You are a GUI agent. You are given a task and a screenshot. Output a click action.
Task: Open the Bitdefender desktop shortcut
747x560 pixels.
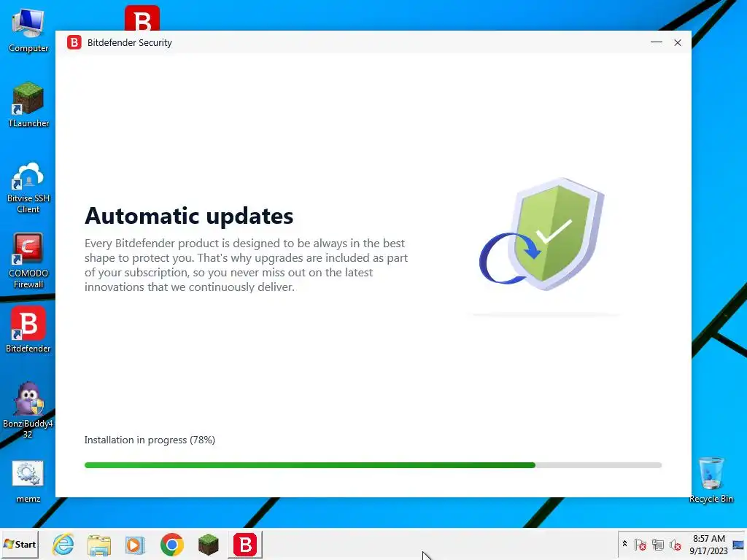click(28, 330)
